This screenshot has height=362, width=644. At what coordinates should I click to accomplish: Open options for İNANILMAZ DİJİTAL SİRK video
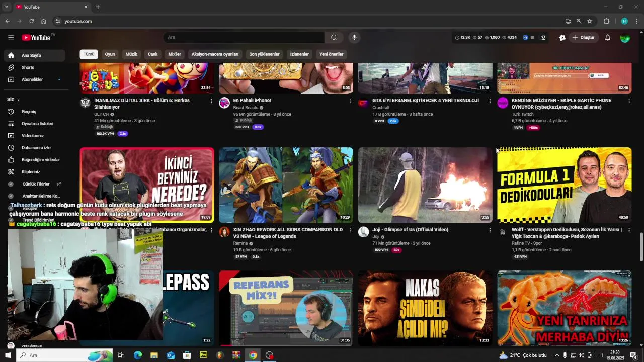pyautogui.click(x=211, y=101)
